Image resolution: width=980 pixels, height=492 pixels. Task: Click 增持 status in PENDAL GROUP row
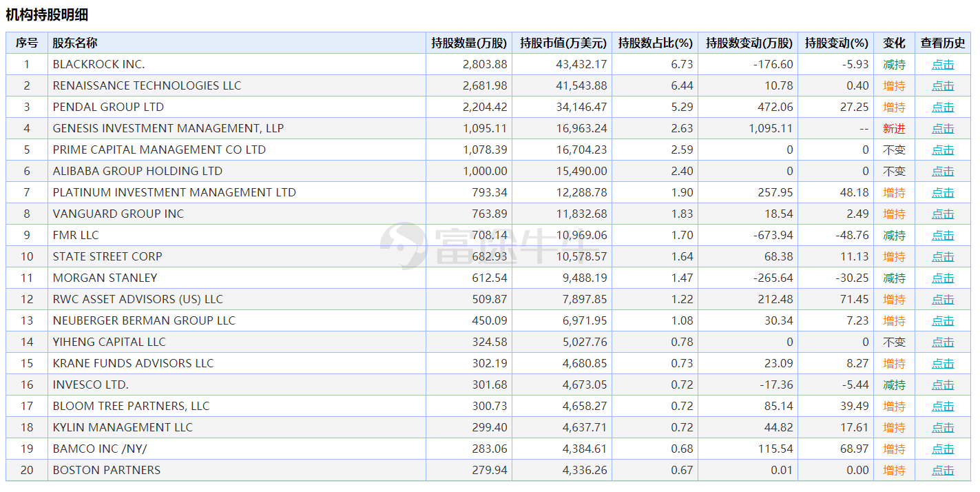pyautogui.click(x=895, y=107)
